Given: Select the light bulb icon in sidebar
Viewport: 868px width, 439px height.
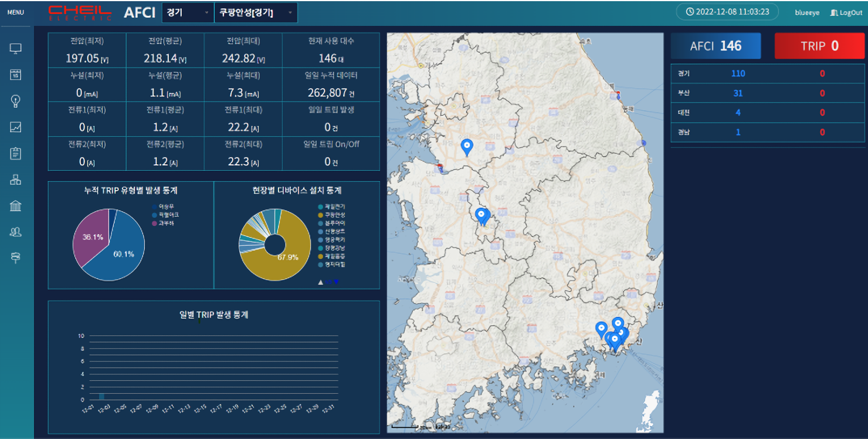Looking at the screenshot, I should [16, 101].
